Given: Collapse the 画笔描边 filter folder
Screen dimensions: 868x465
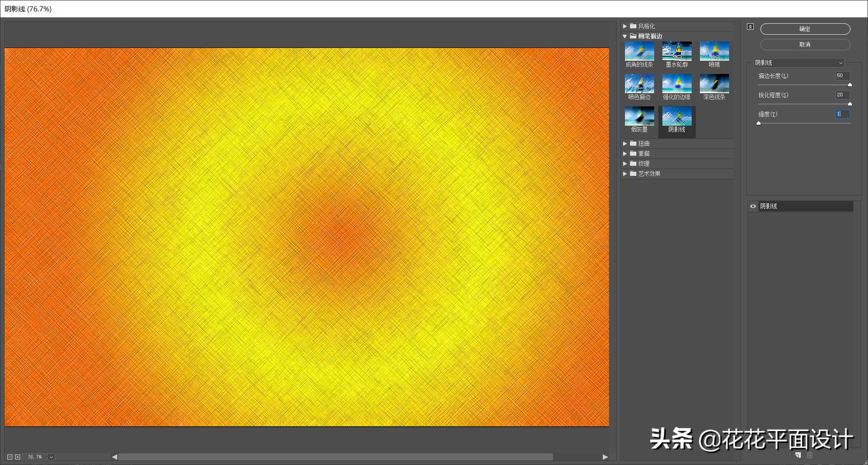Looking at the screenshot, I should [x=625, y=36].
